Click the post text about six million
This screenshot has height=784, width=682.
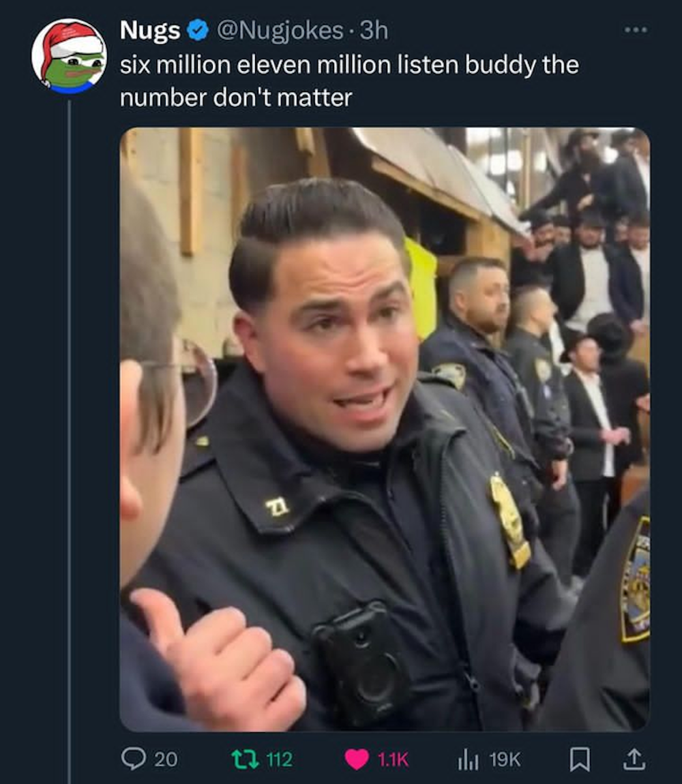point(349,65)
